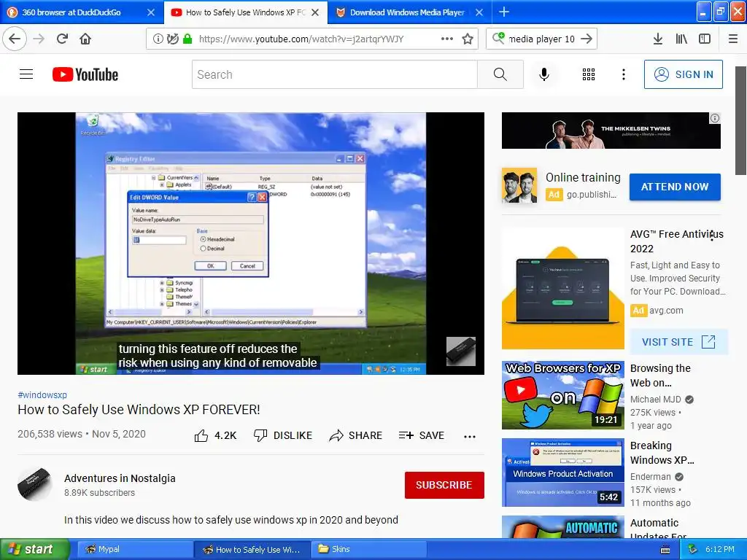Open the browser hamburger menu
747x560 pixels.
pos(733,39)
